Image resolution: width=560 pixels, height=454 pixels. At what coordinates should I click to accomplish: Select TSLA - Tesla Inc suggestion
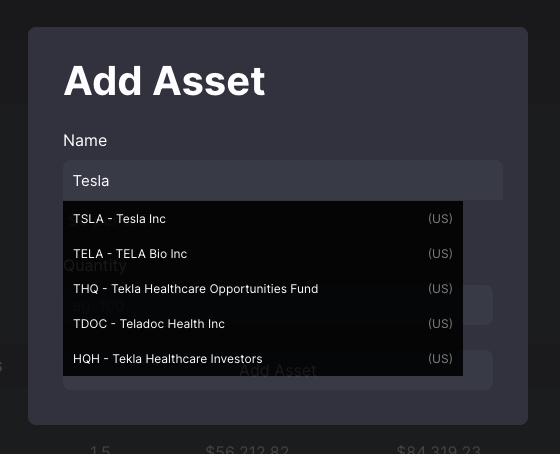(x=263, y=219)
